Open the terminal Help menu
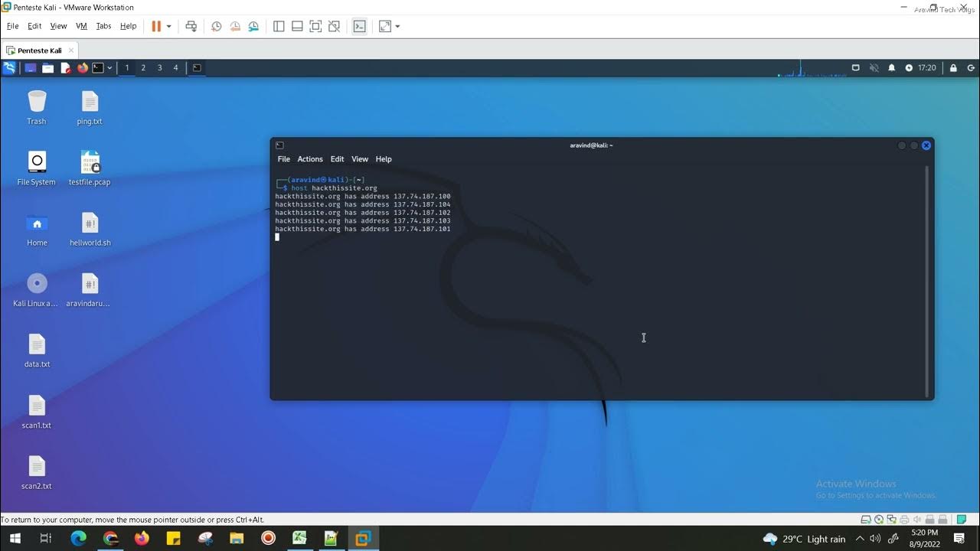The height and width of the screenshot is (551, 980). tap(384, 159)
